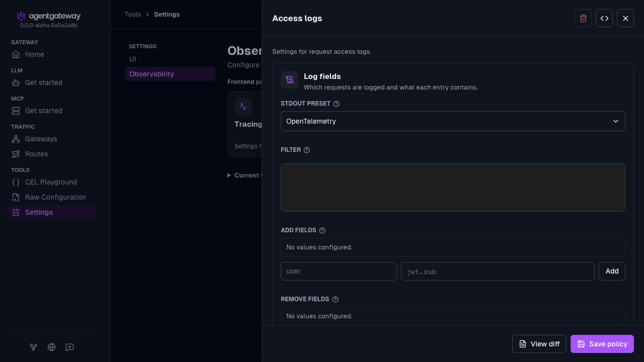Click inside the Filter text area
The image size is (644, 362).
pos(453,188)
